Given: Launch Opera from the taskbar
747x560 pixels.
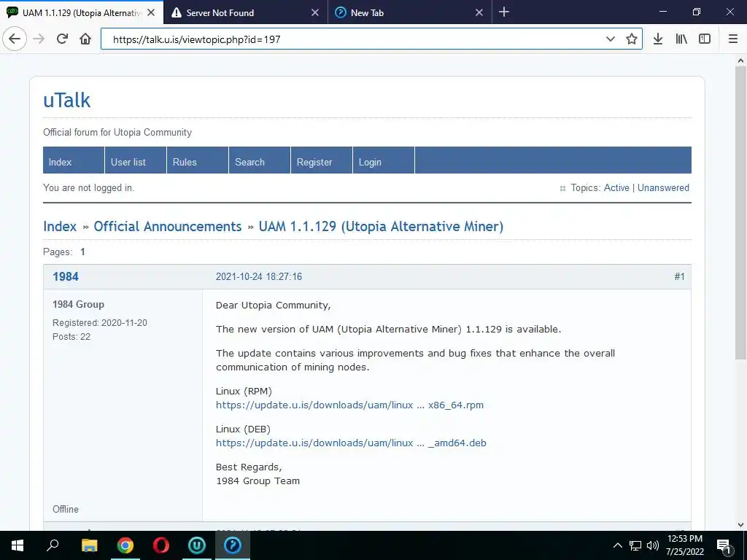Looking at the screenshot, I should pyautogui.click(x=161, y=545).
